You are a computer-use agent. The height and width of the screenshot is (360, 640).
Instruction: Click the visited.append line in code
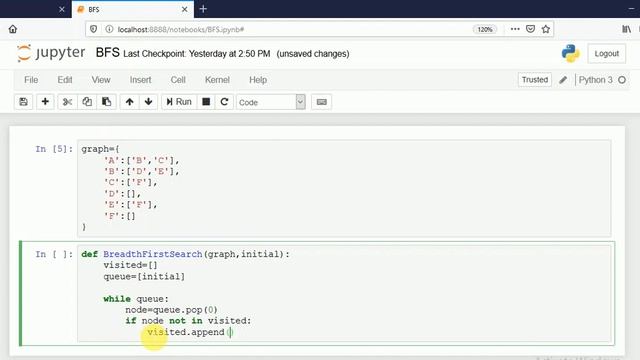190,332
